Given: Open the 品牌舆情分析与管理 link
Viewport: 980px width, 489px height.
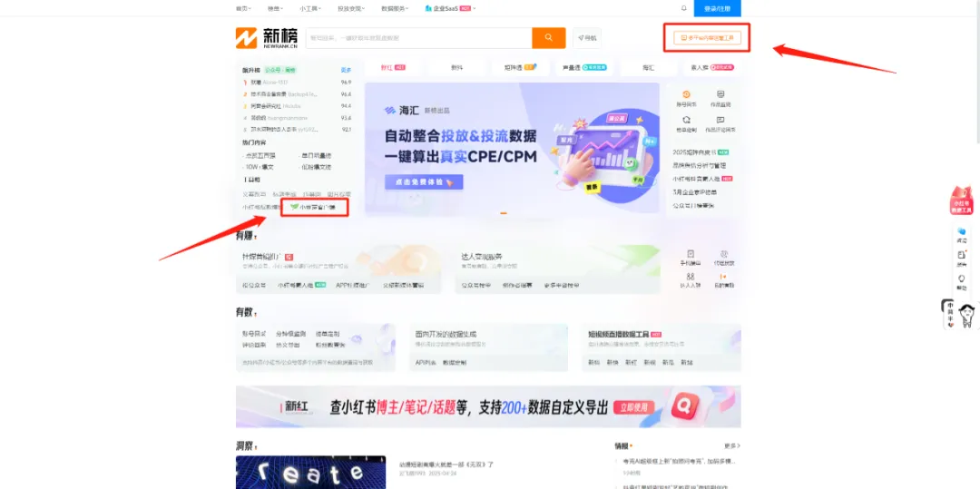Looking at the screenshot, I should tap(699, 165).
